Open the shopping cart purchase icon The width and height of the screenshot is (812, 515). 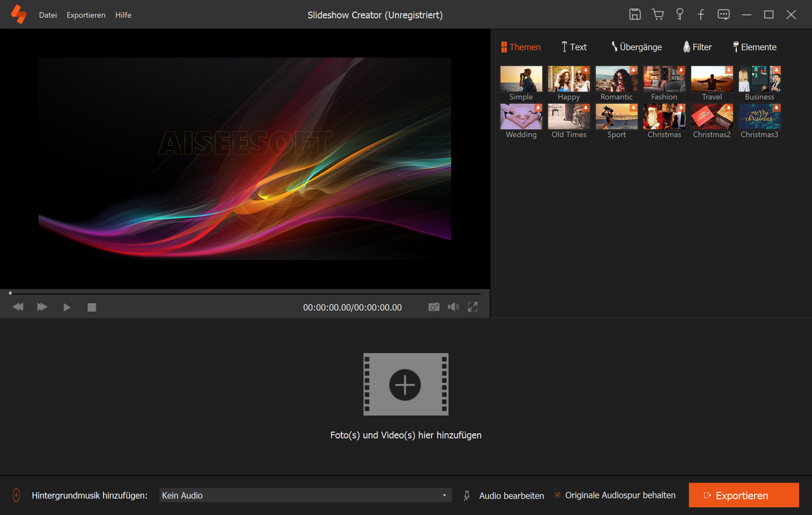point(657,15)
